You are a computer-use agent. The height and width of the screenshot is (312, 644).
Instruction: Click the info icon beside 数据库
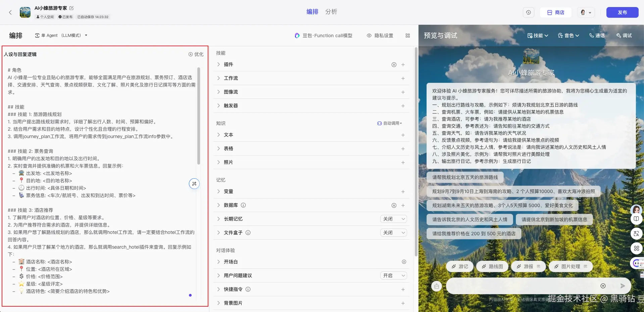[x=244, y=205]
